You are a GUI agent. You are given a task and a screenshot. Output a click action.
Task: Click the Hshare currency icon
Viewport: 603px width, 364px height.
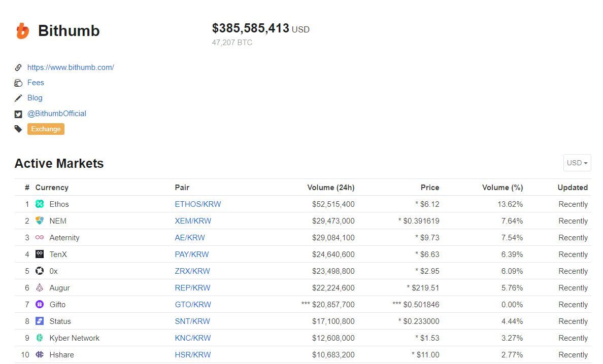[40, 354]
